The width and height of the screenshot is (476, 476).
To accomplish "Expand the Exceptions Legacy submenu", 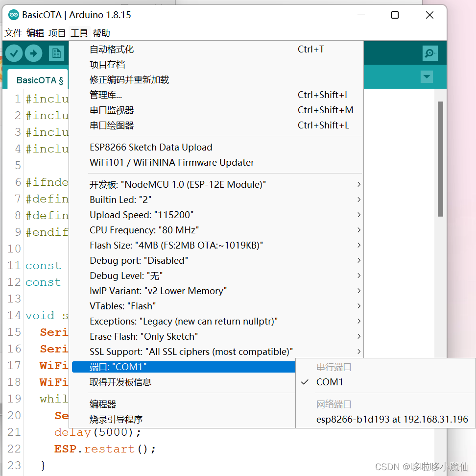I will point(216,321).
